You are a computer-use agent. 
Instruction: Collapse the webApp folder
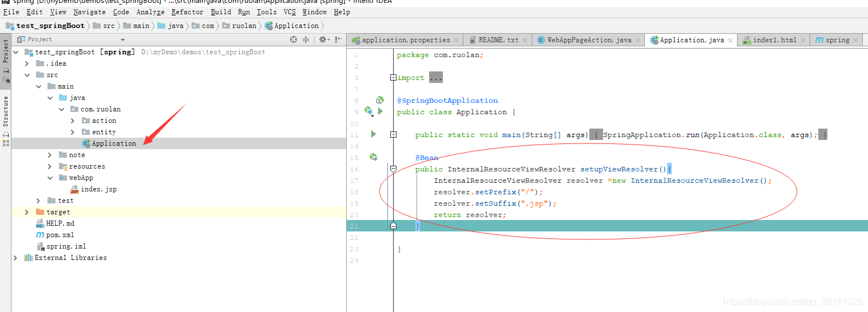pos(50,178)
